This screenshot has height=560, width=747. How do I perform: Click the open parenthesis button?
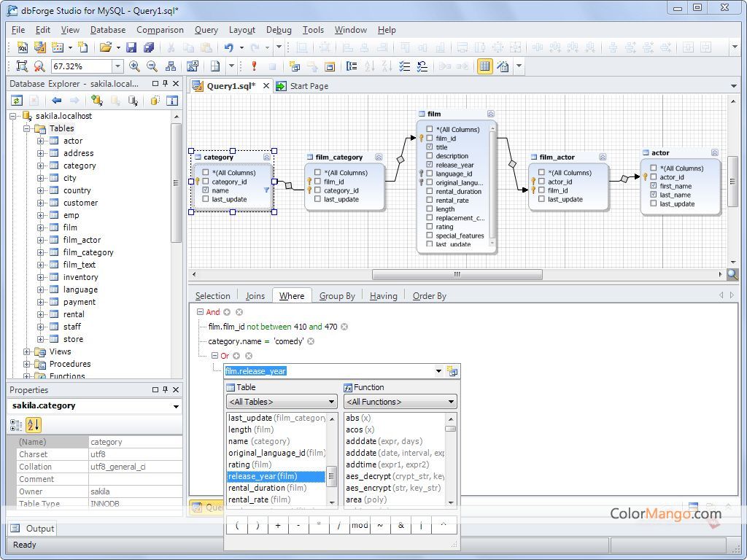[237, 525]
